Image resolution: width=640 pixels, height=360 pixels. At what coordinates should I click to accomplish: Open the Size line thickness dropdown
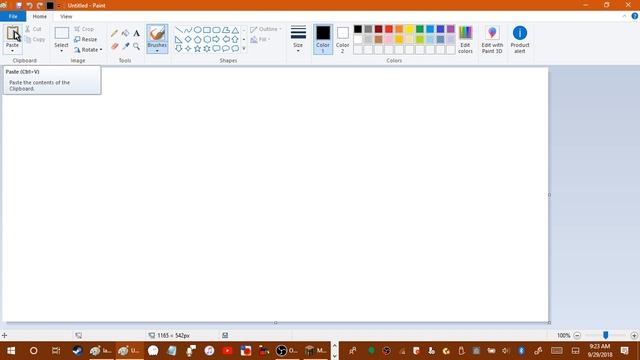(x=298, y=39)
